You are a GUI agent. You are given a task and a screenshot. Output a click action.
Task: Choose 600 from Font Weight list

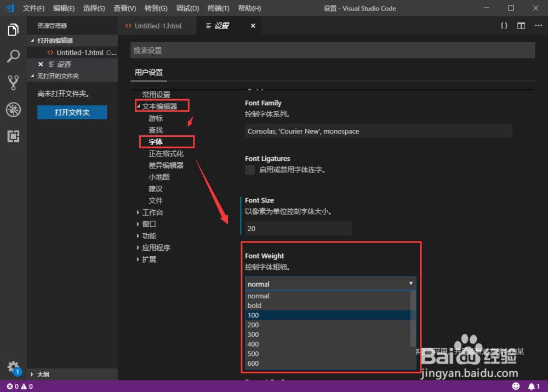click(328, 364)
